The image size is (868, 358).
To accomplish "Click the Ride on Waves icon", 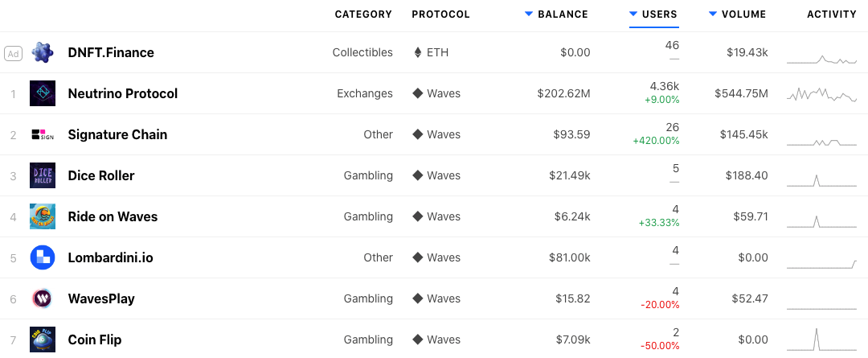I will click(43, 216).
